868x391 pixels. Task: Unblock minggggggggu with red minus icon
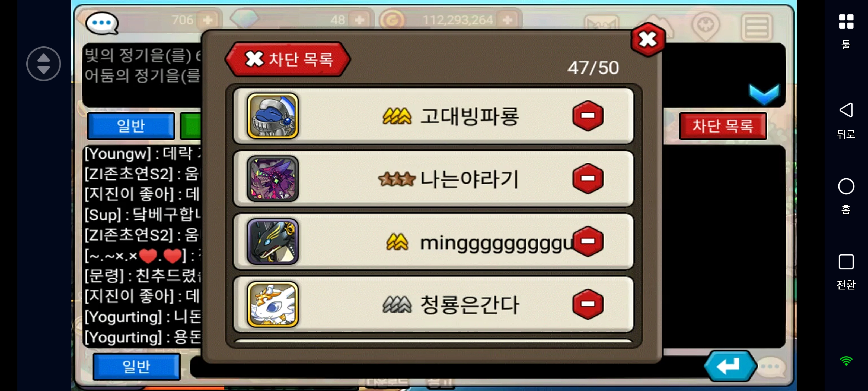click(x=588, y=241)
